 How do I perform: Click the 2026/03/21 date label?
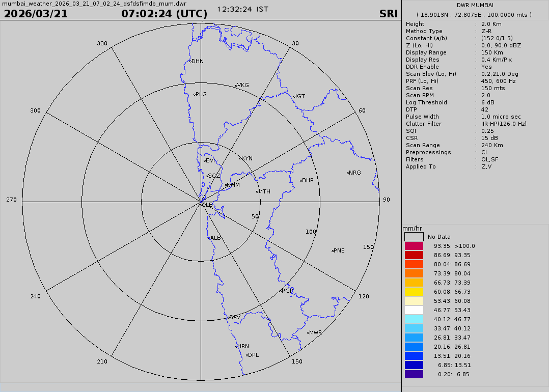click(x=36, y=14)
